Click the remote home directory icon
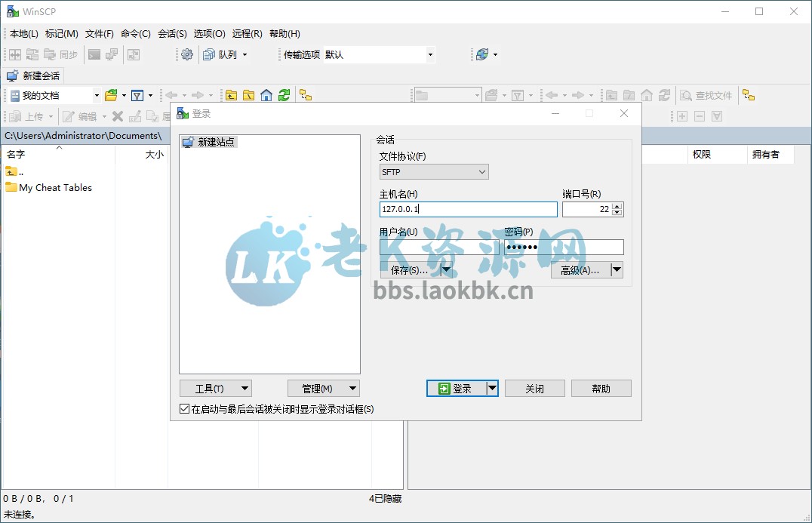This screenshot has height=523, width=812. click(646, 95)
